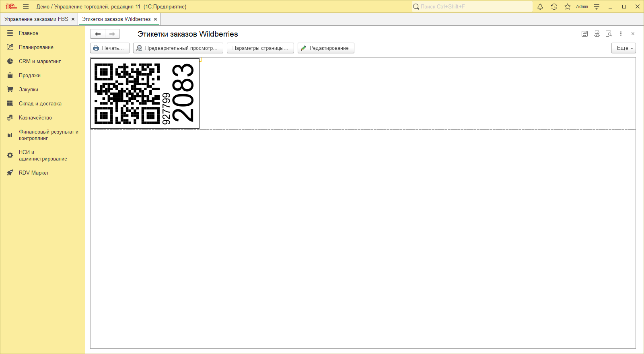Click the Печать... button
Screen dimensions: 644x354
(x=110, y=48)
